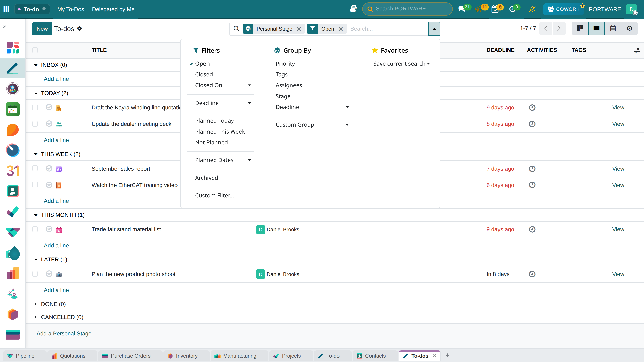This screenshot has width=644, height=362.
Task: Open Custom Group dropdown
Action: coord(312,125)
